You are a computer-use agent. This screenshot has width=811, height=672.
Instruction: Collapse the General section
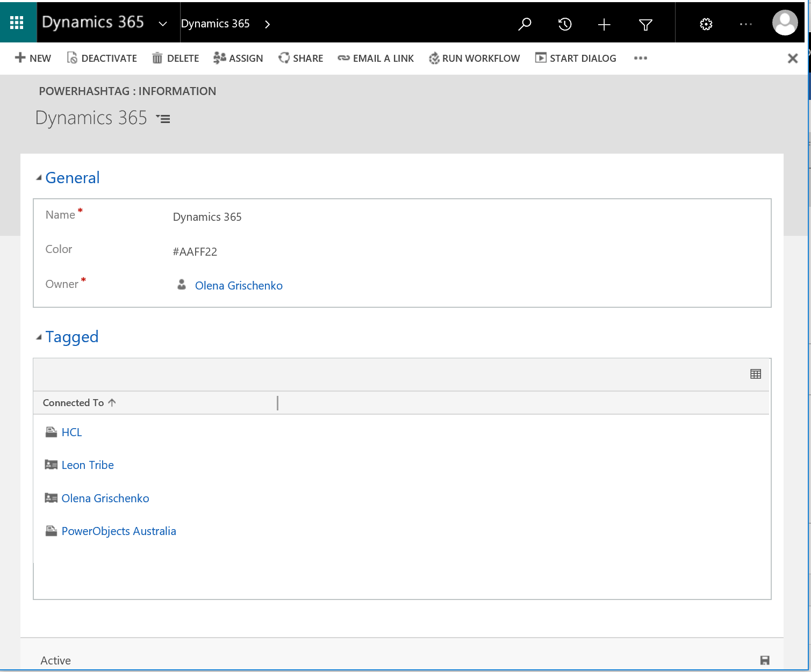pyautogui.click(x=39, y=178)
